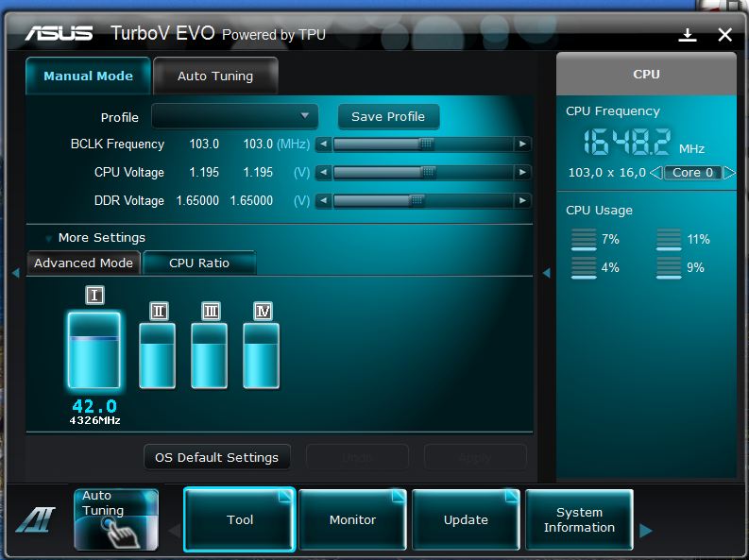Select the CPU Ratio tab
This screenshot has height=560, width=749.
pyautogui.click(x=199, y=263)
